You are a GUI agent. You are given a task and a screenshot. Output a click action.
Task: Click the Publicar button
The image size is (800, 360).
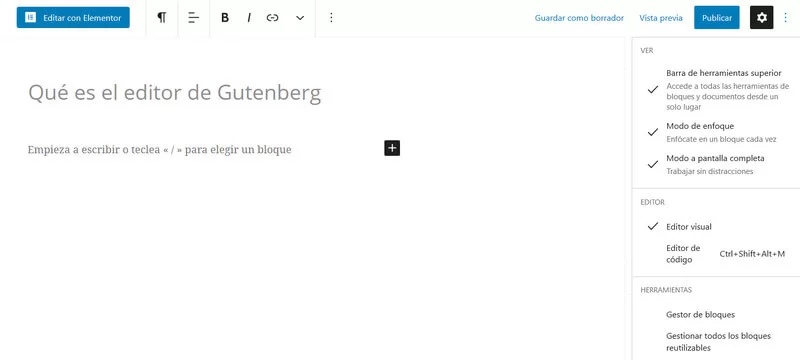[716, 18]
